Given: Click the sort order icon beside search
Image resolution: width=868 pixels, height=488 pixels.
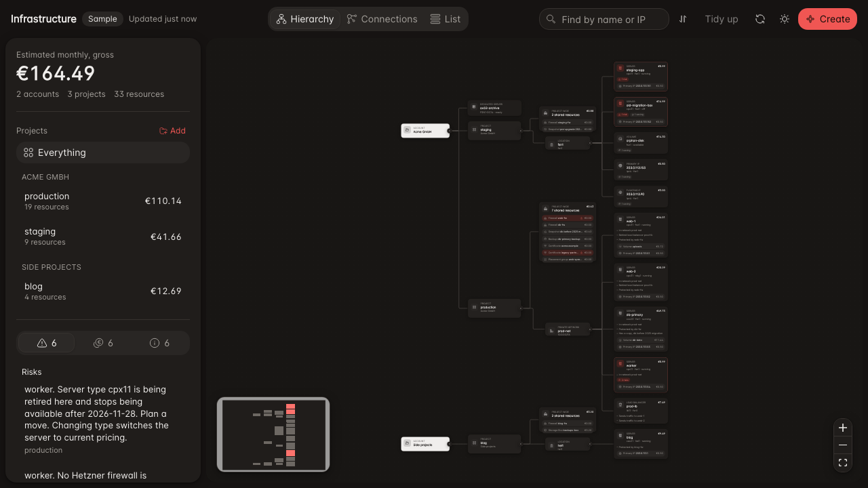Looking at the screenshot, I should 683,19.
